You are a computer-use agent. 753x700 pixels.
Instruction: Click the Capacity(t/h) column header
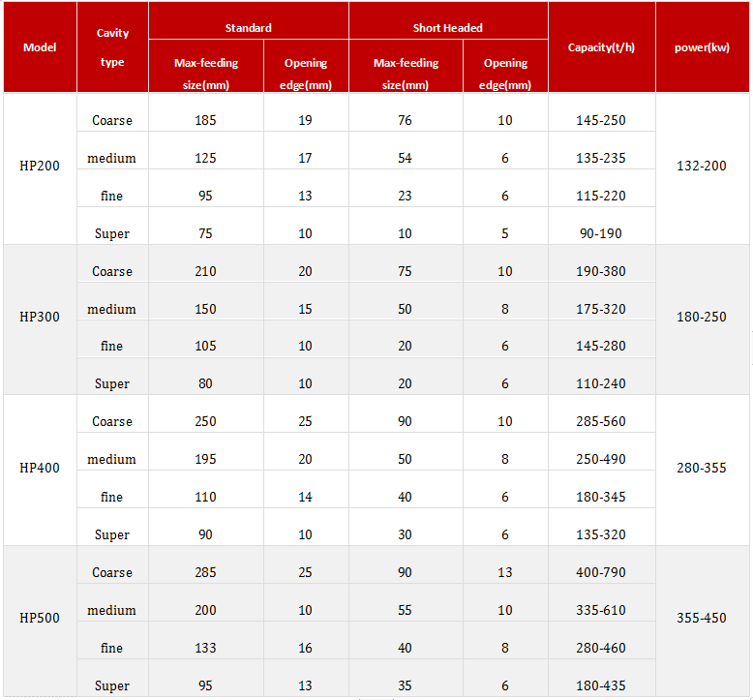[601, 47]
